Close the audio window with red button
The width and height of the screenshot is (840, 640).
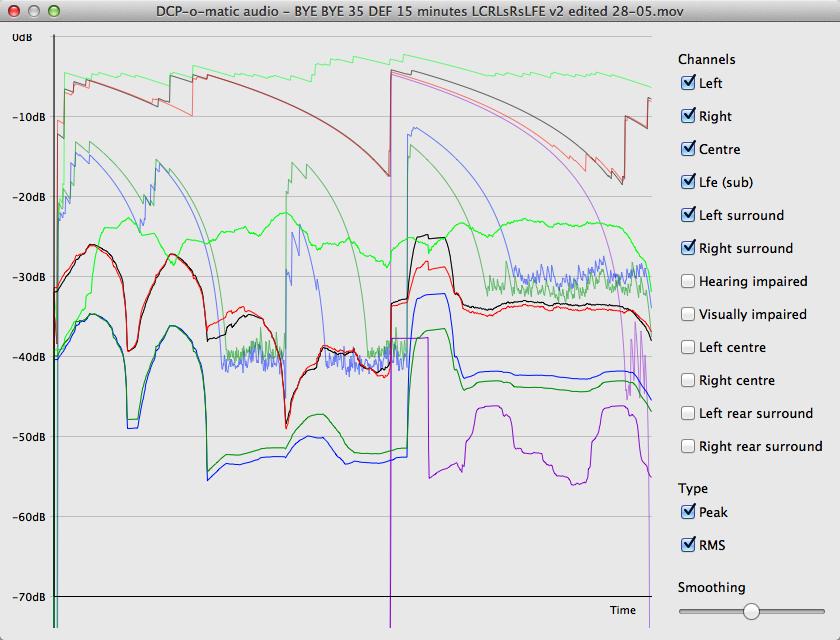tap(14, 11)
